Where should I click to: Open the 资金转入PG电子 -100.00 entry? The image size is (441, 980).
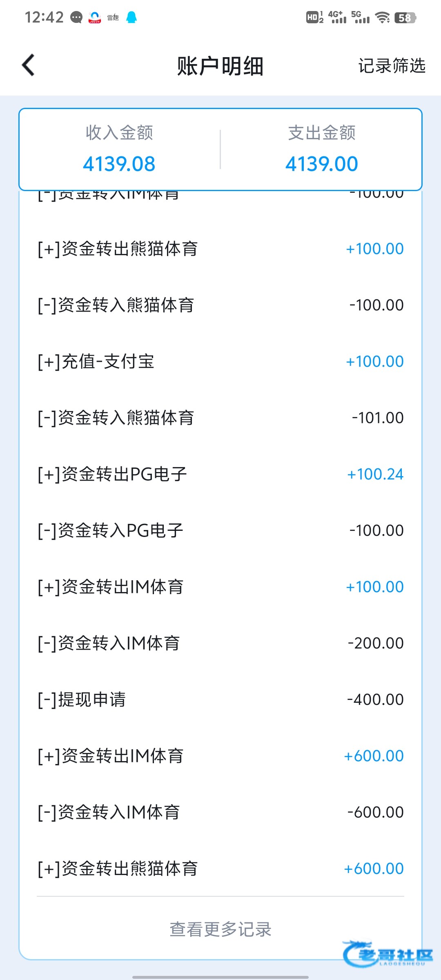(x=220, y=530)
